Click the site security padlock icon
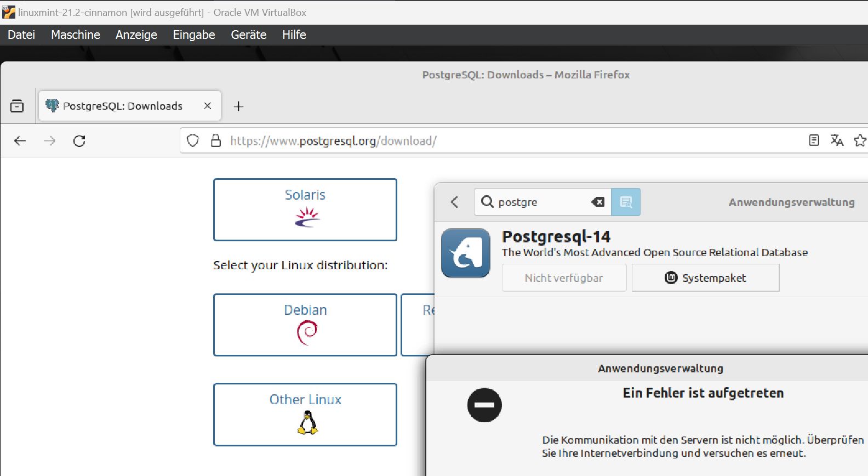This screenshot has width=868, height=476. (x=216, y=141)
